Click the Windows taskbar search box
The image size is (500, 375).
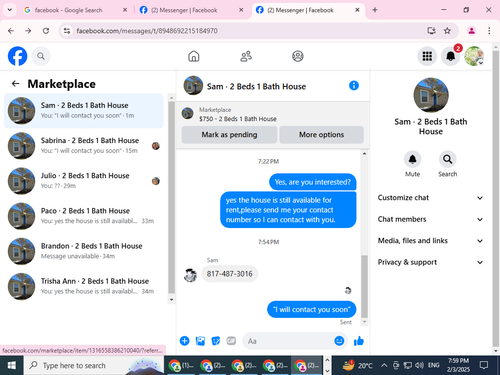tap(93, 365)
